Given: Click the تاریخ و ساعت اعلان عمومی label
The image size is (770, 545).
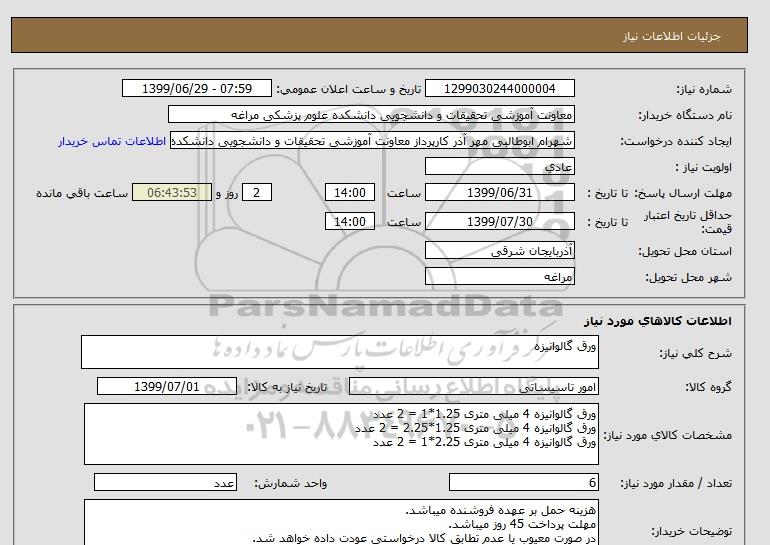Looking at the screenshot, I should point(349,89).
